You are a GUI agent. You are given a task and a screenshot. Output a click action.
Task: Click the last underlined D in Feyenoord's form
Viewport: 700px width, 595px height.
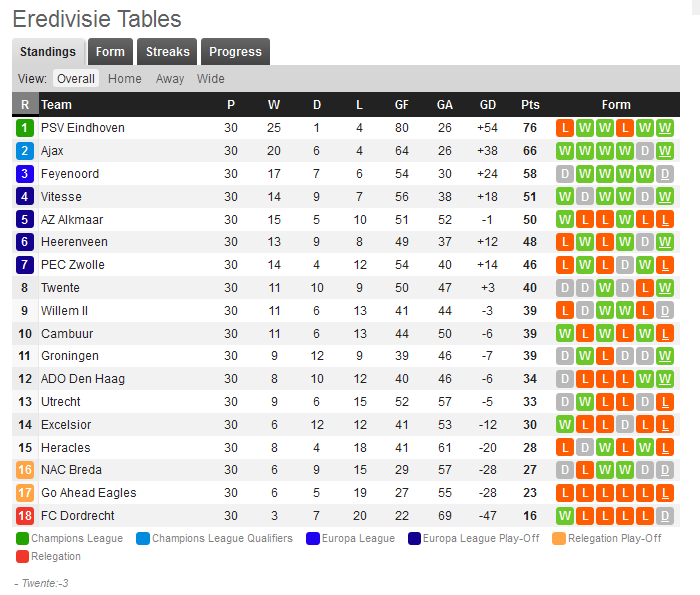(665, 174)
